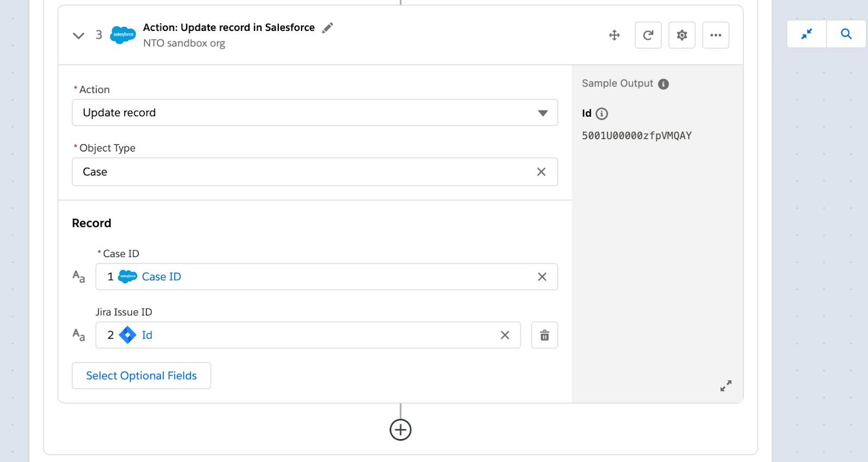This screenshot has height=462, width=868.
Task: Open the Action dropdown showing Update record
Action: [x=315, y=112]
